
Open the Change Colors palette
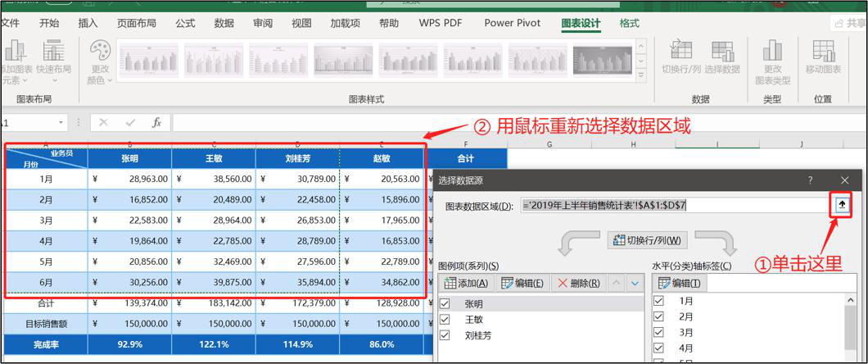pos(100,62)
